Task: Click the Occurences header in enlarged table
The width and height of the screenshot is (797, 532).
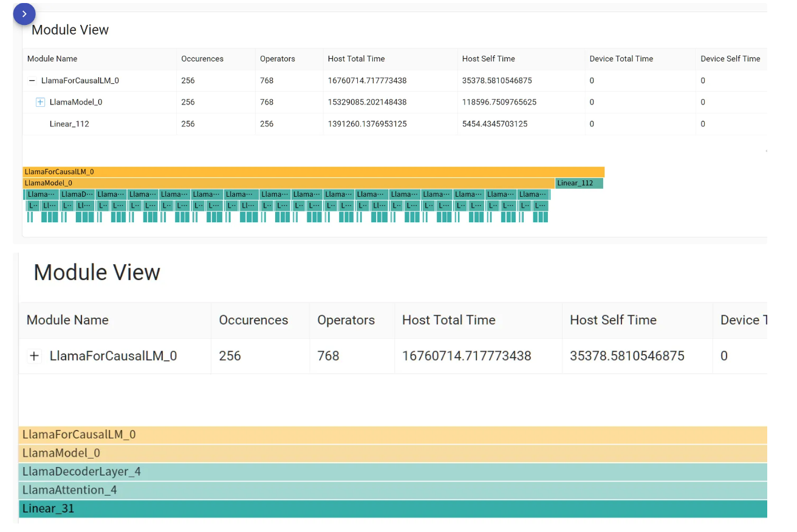Action: tap(253, 320)
